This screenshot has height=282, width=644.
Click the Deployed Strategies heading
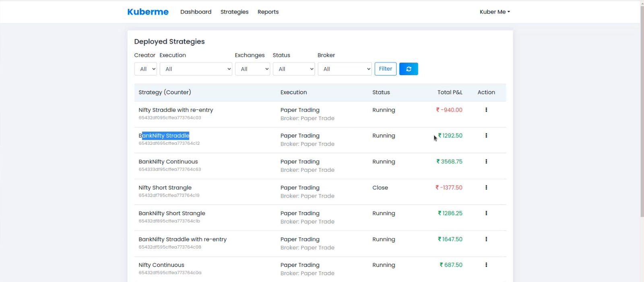[x=169, y=41]
